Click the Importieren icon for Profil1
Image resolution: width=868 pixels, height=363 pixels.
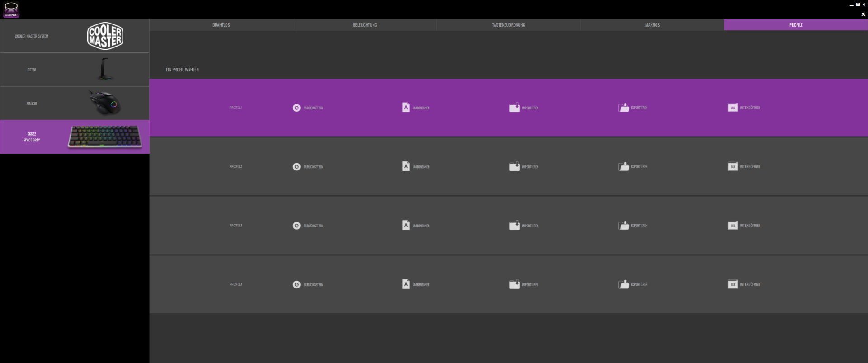pos(514,108)
